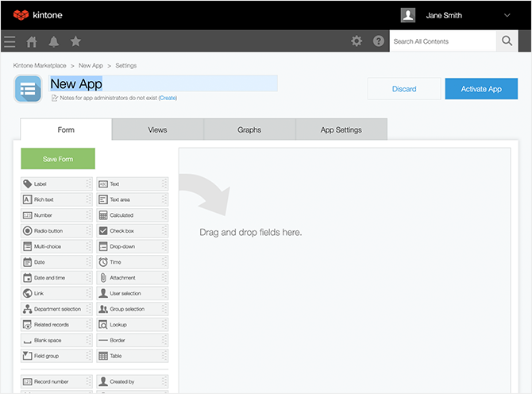
Task: Select the Drop-down field
Action: pos(133,246)
